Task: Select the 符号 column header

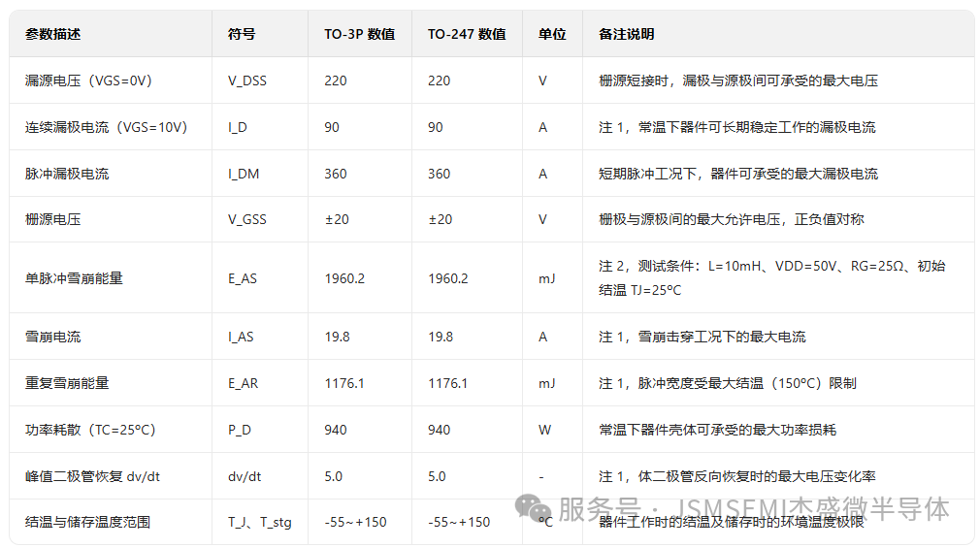Action: (x=242, y=34)
